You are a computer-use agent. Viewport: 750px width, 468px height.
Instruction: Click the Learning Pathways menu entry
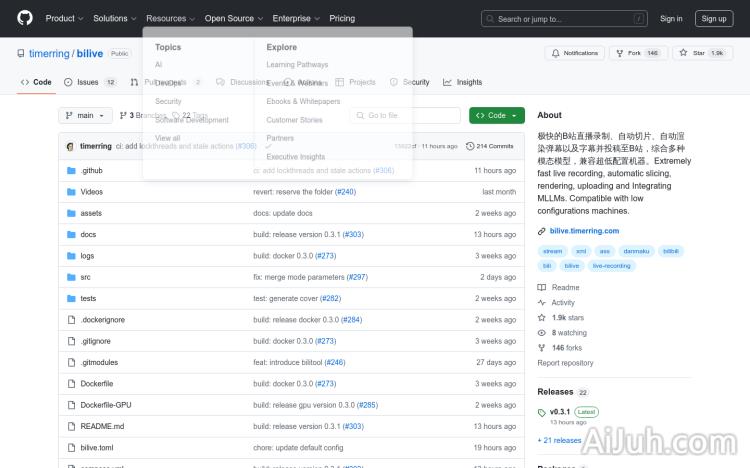tap(297, 65)
